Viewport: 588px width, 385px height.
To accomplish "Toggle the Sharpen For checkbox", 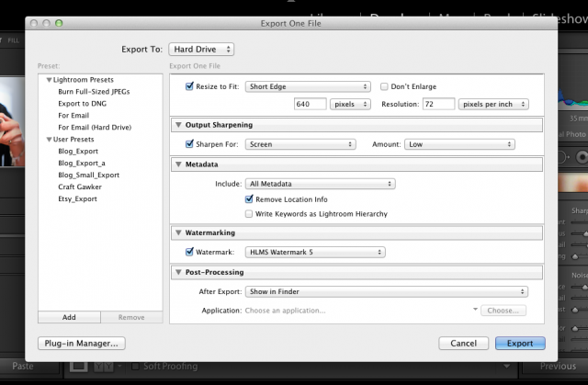I will pyautogui.click(x=189, y=144).
